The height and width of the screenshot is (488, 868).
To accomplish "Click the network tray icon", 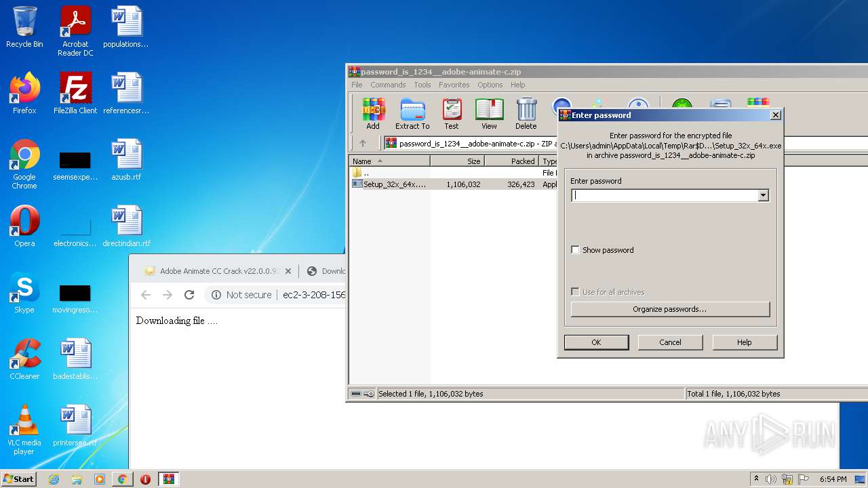I will pyautogui.click(x=787, y=479).
